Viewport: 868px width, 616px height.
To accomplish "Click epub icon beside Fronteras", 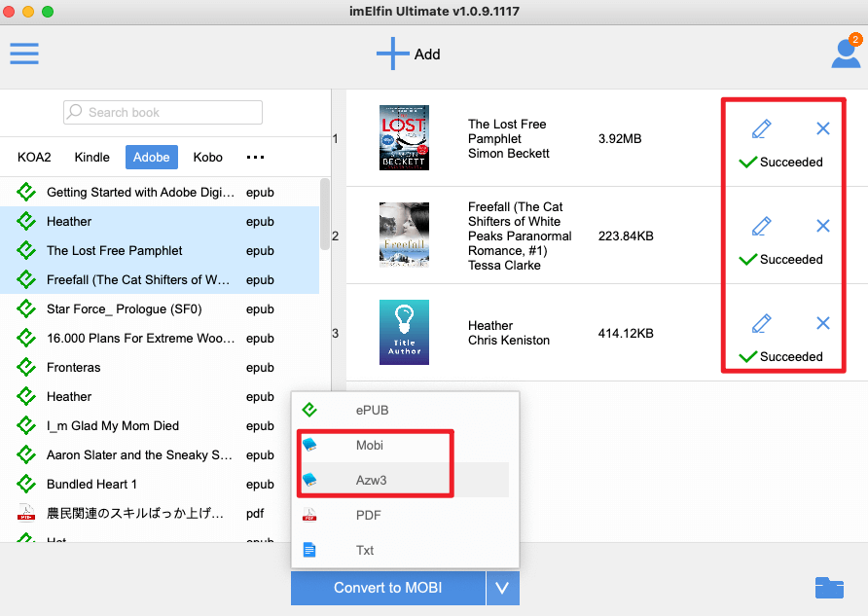I will (x=26, y=368).
